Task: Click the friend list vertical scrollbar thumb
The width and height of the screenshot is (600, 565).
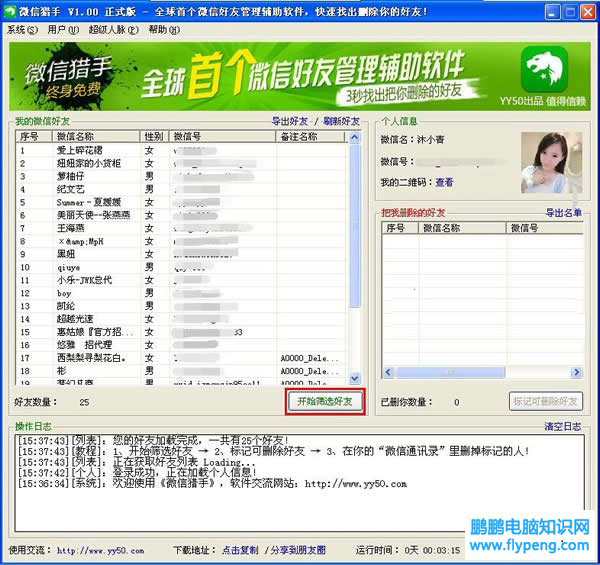Action: coord(355,225)
